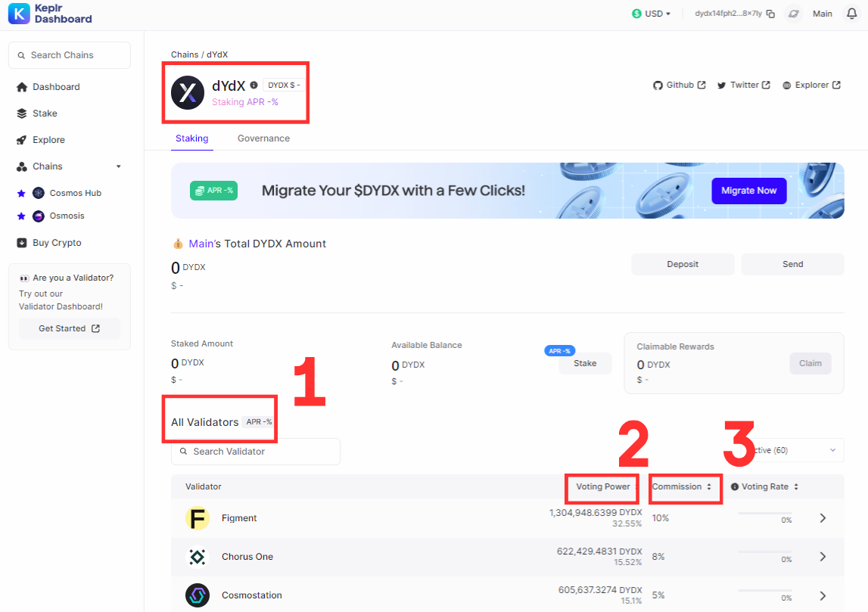Click the Voting Rate info icon
868x612 pixels.
735,487
